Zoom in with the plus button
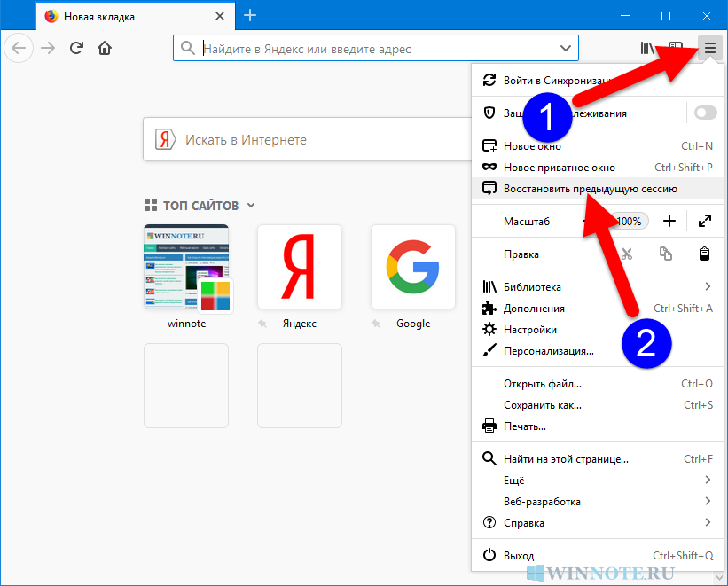 [x=669, y=221]
